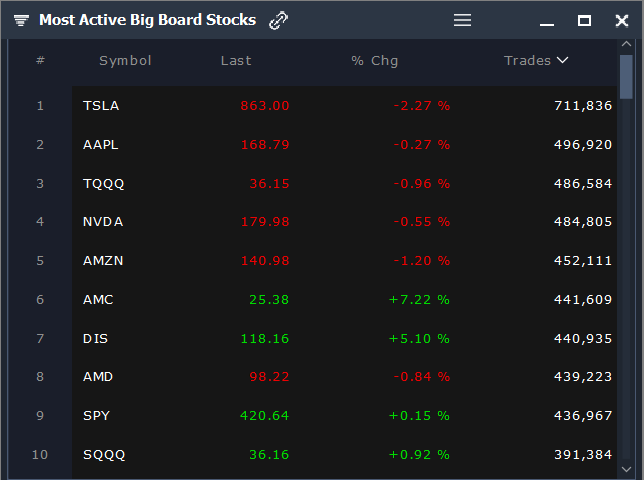Click rank number 10 in SQQQ row
The image size is (644, 480).
pos(40,455)
